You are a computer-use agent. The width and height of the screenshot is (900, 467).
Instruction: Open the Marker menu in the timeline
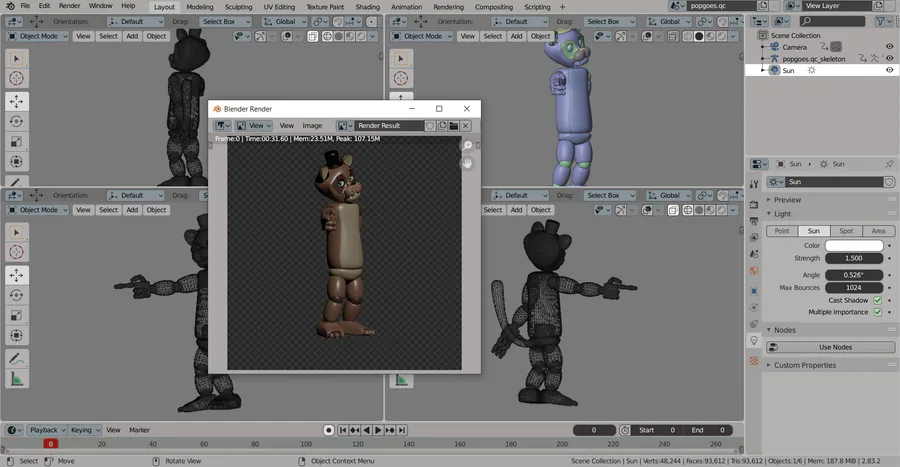pyautogui.click(x=139, y=430)
